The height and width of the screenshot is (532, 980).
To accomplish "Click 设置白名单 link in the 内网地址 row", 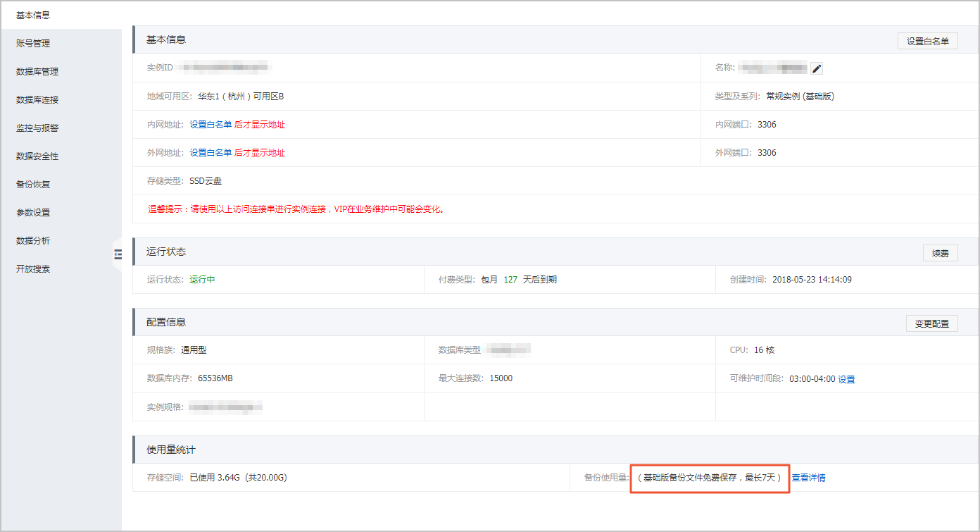I will (211, 125).
